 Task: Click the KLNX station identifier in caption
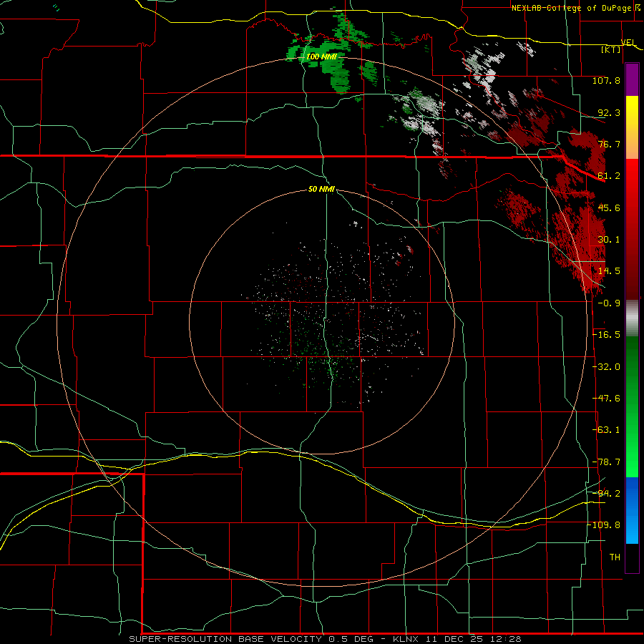point(406,639)
